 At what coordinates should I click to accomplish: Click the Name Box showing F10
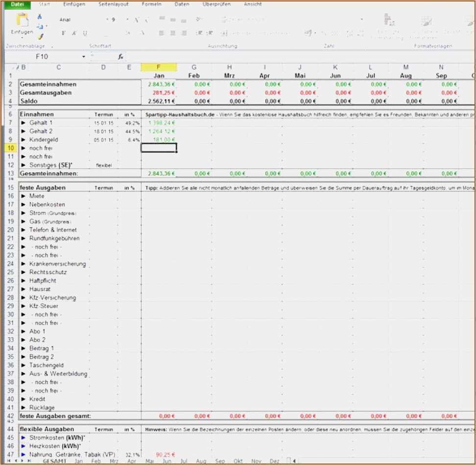tap(42, 57)
